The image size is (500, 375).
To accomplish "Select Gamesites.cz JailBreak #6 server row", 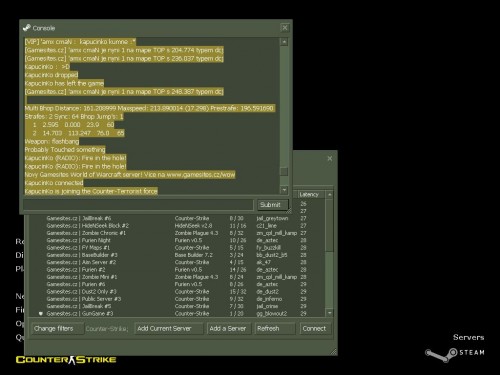I will tap(177, 218).
